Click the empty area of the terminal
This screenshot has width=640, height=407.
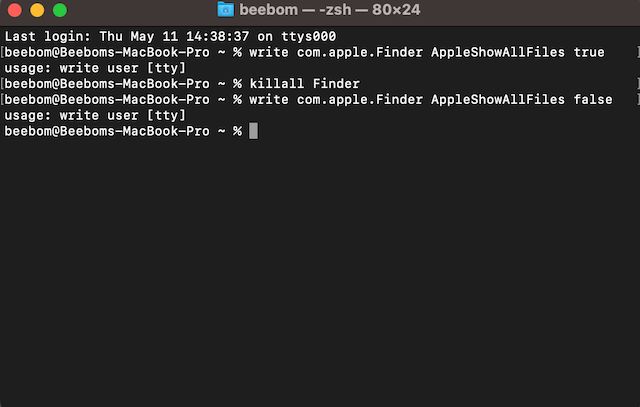(x=320, y=280)
